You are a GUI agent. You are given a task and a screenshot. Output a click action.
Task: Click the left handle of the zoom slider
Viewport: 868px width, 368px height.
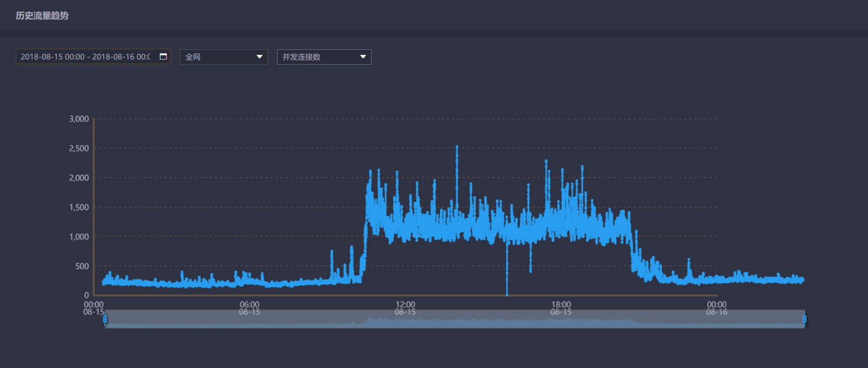pyautogui.click(x=105, y=319)
